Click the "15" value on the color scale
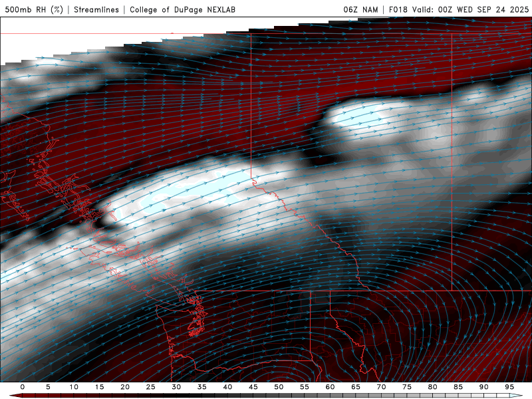The width and height of the screenshot is (532, 399). [99, 387]
